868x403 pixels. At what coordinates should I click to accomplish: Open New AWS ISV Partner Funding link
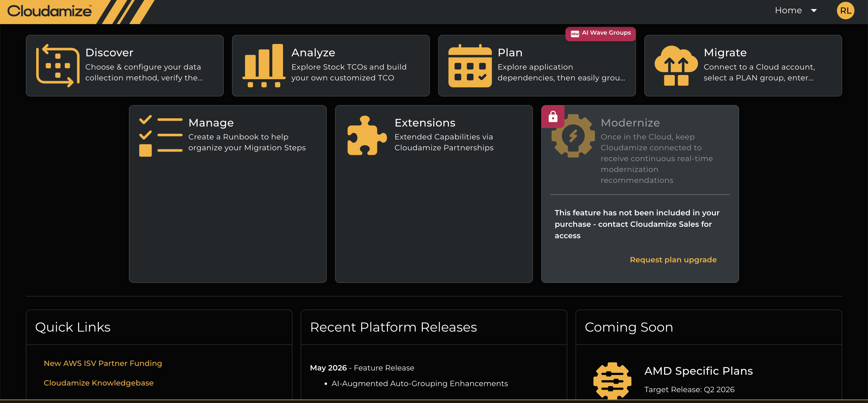tap(103, 363)
